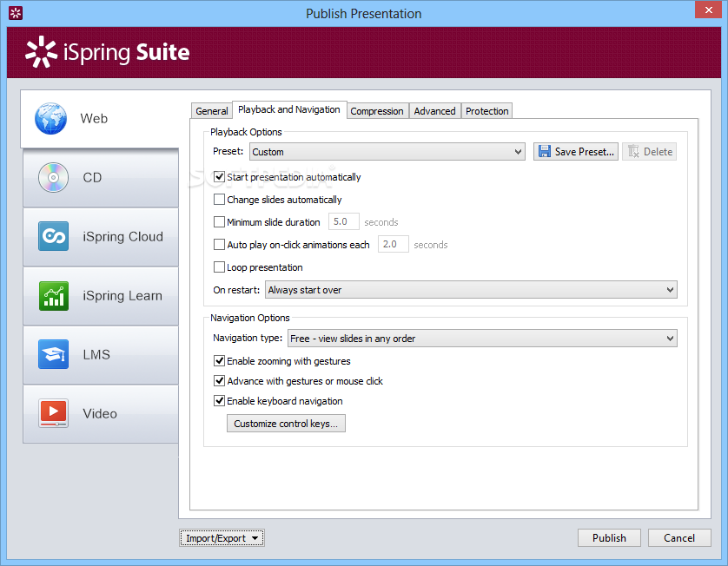
Task: Click the Cancel button
Action: pyautogui.click(x=679, y=537)
